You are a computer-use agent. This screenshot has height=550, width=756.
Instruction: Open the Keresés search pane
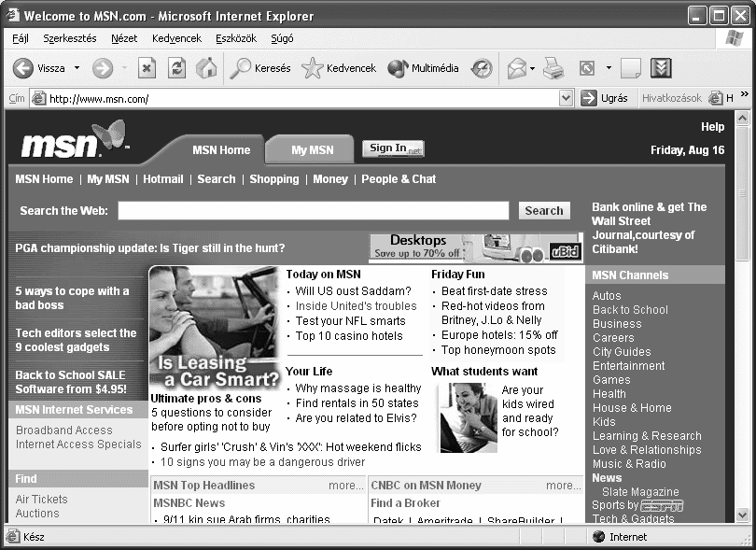tap(259, 68)
